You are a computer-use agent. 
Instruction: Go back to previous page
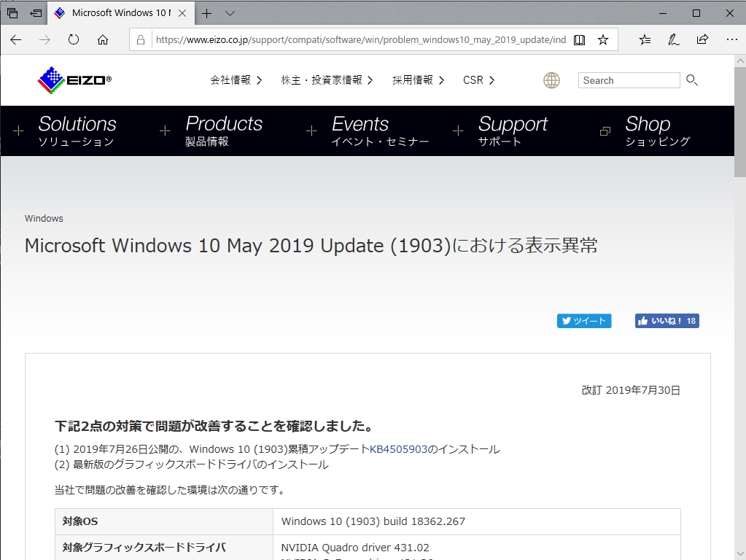coord(16,39)
